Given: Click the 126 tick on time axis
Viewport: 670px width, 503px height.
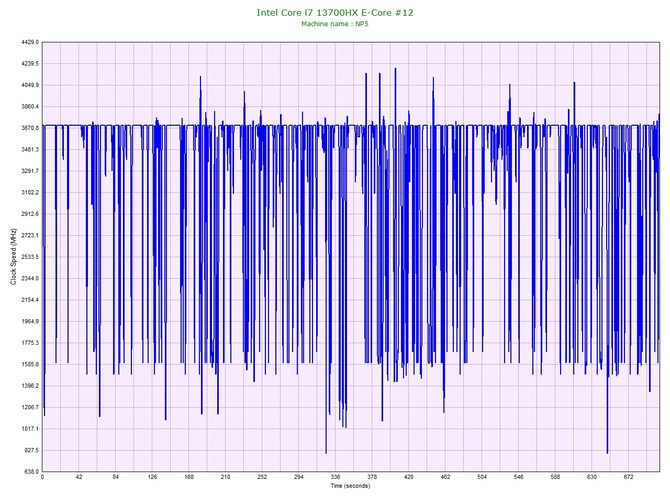Looking at the screenshot, I should 152,477.
